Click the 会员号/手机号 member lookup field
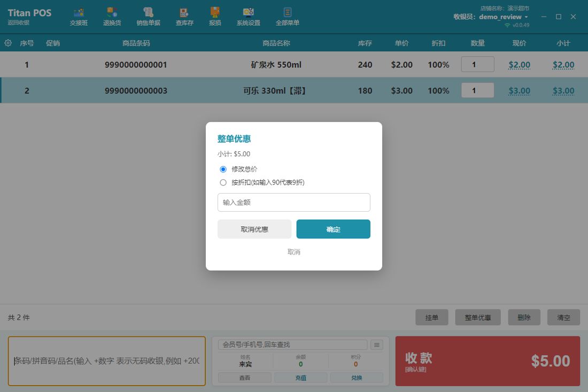The image size is (588, 392). (292, 345)
